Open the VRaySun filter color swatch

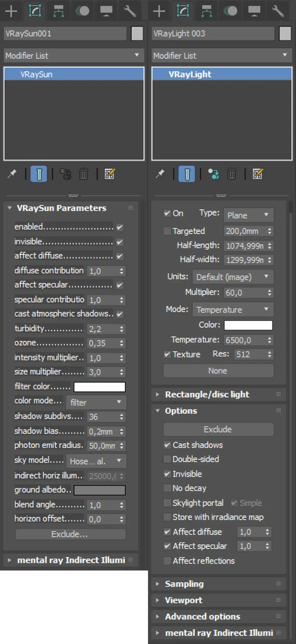click(x=99, y=387)
